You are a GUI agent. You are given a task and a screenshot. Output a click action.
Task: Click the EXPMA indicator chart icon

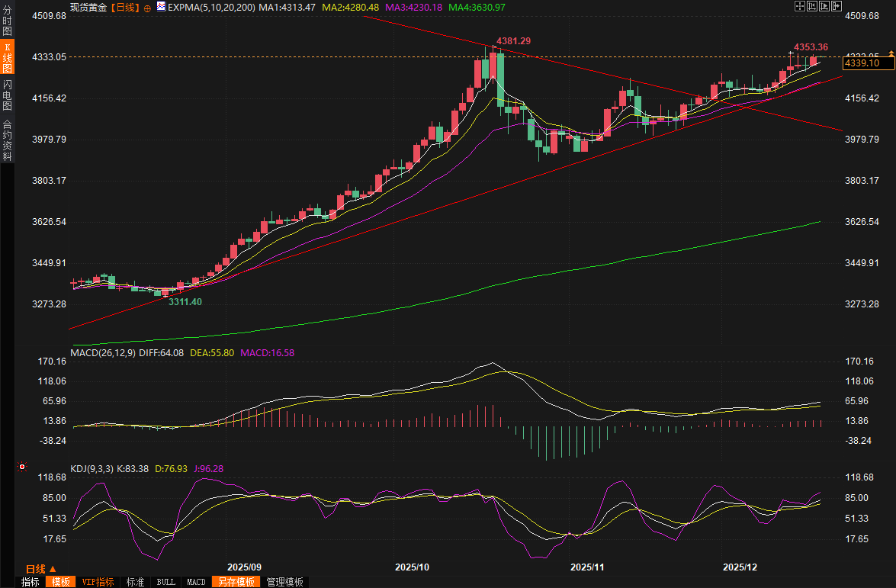click(x=160, y=7)
